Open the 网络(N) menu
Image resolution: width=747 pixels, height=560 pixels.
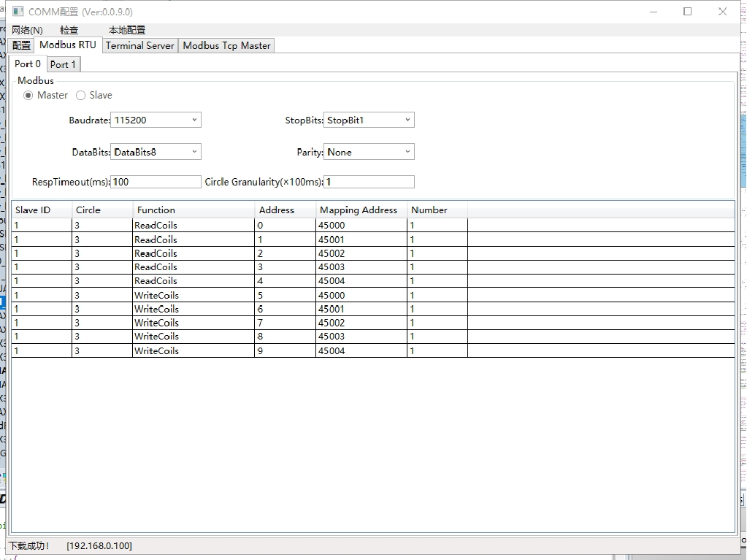click(x=27, y=30)
